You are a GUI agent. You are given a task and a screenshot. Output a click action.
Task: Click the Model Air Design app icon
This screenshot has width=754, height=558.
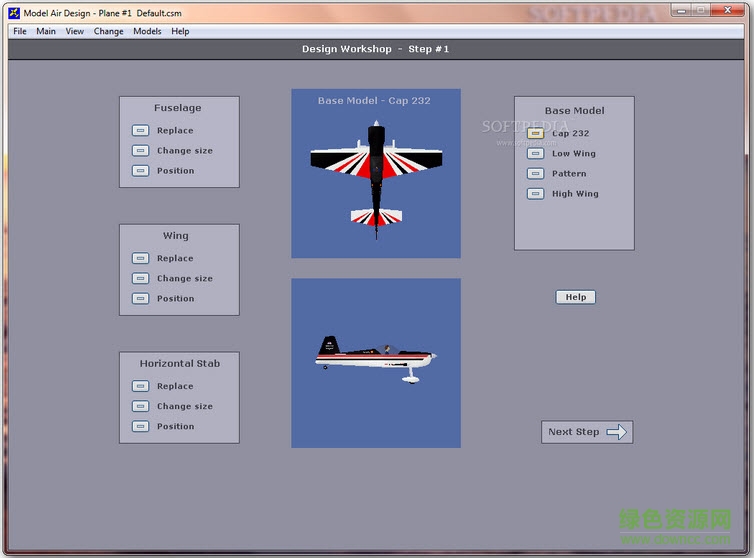(x=14, y=13)
